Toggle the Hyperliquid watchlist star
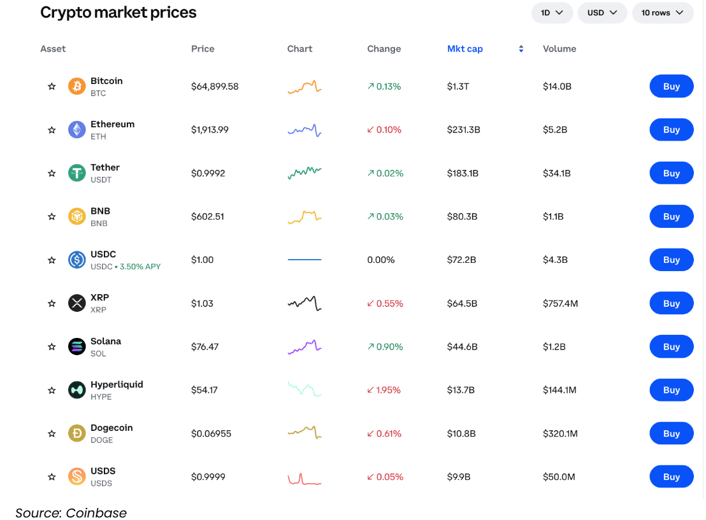 52,390
